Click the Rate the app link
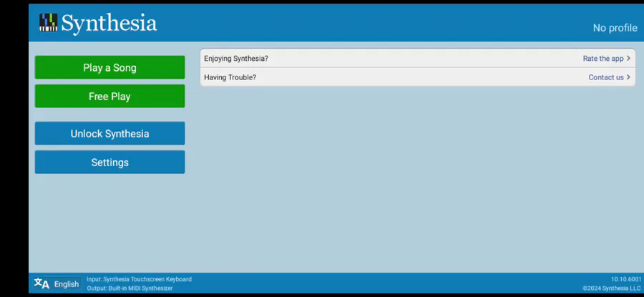Image resolution: width=644 pixels, height=297 pixels. coord(603,59)
